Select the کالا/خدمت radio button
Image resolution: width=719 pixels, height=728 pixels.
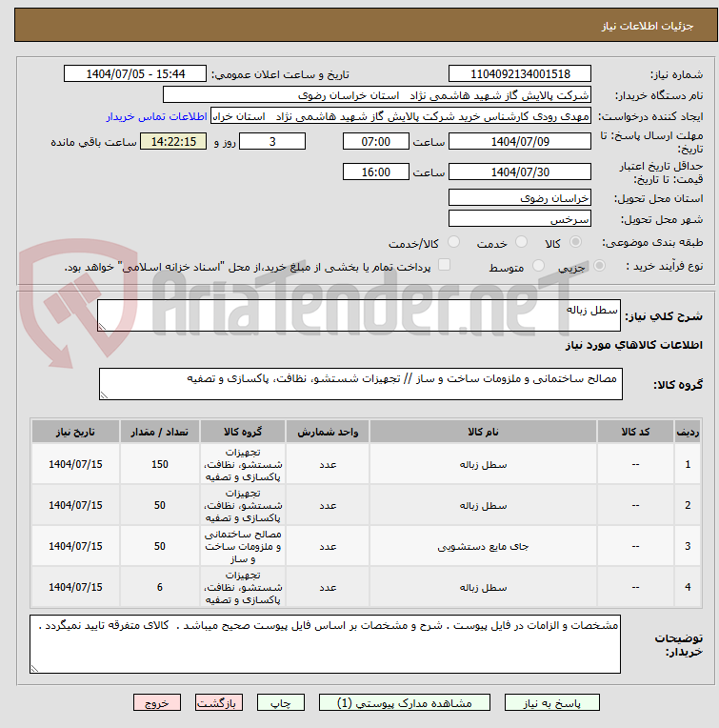pos(453,242)
